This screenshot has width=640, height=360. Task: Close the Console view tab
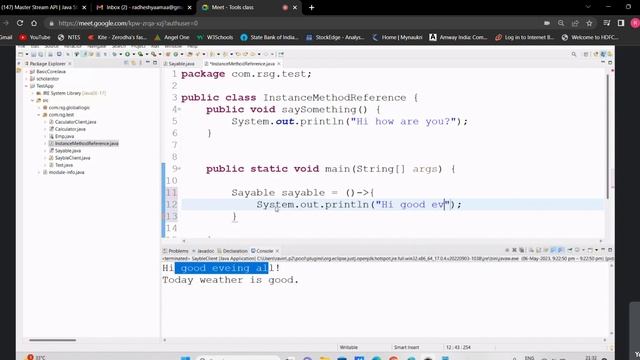278,251
